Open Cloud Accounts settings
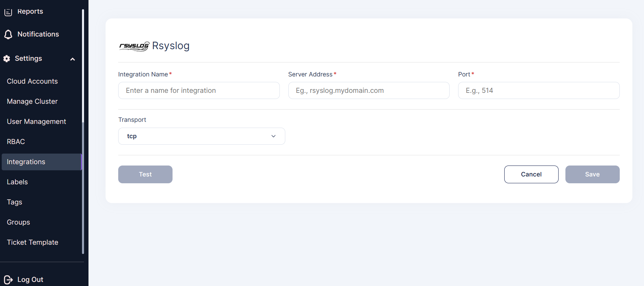 click(x=32, y=81)
